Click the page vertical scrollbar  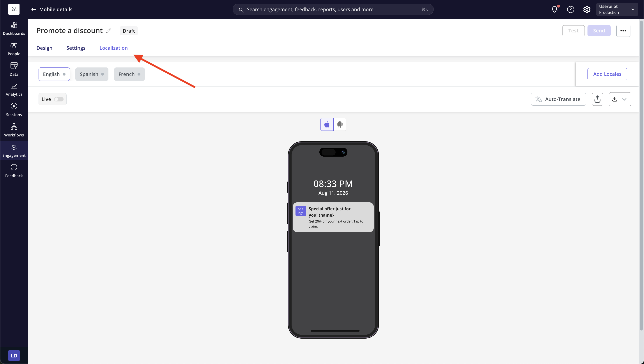click(641, 175)
